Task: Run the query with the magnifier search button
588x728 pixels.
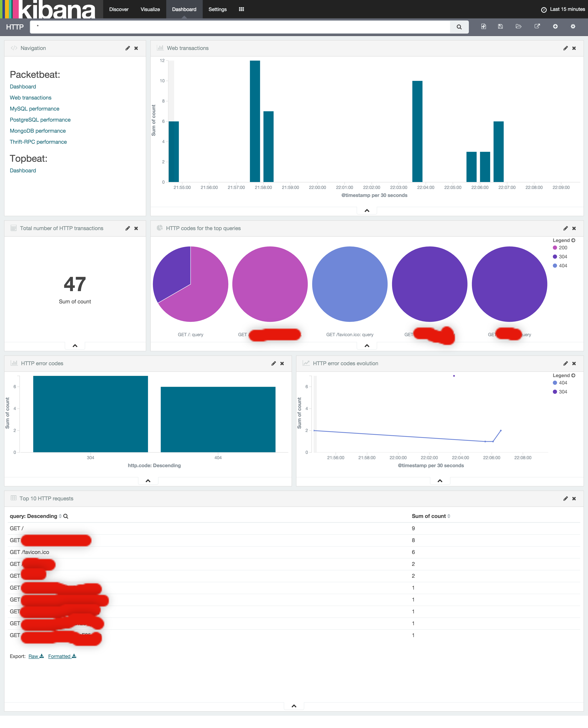Action: [x=459, y=27]
